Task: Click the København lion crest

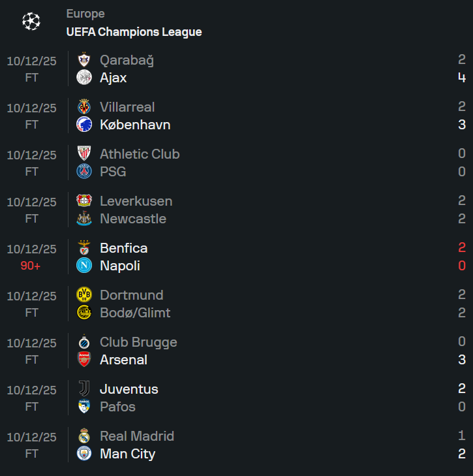Action: click(84, 125)
